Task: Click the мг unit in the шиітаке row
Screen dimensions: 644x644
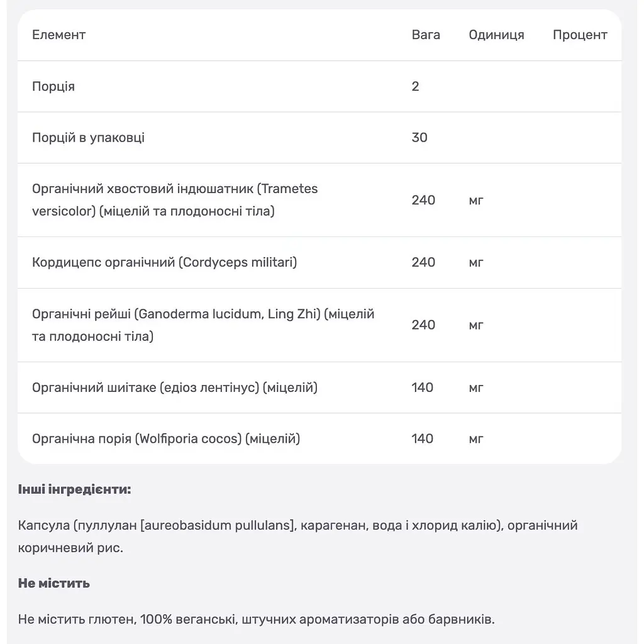Action: pos(476,387)
